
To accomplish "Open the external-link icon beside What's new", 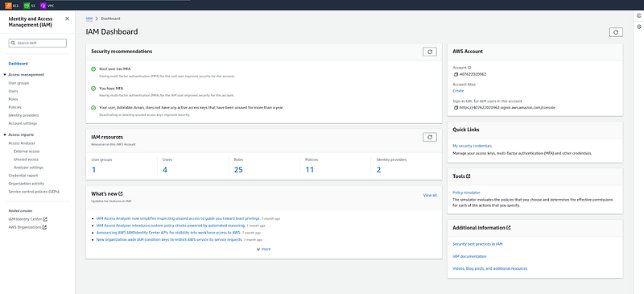I will (120, 193).
